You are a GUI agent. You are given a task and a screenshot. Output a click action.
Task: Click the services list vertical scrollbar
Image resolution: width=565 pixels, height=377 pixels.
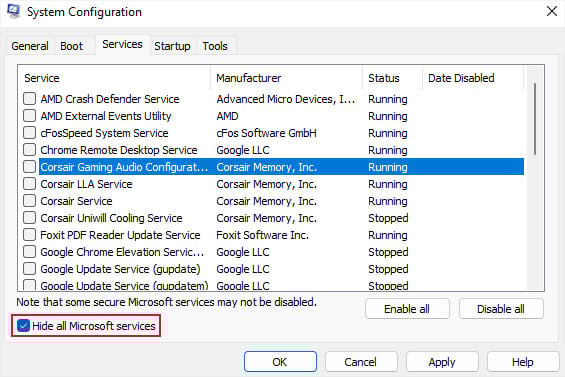point(535,119)
